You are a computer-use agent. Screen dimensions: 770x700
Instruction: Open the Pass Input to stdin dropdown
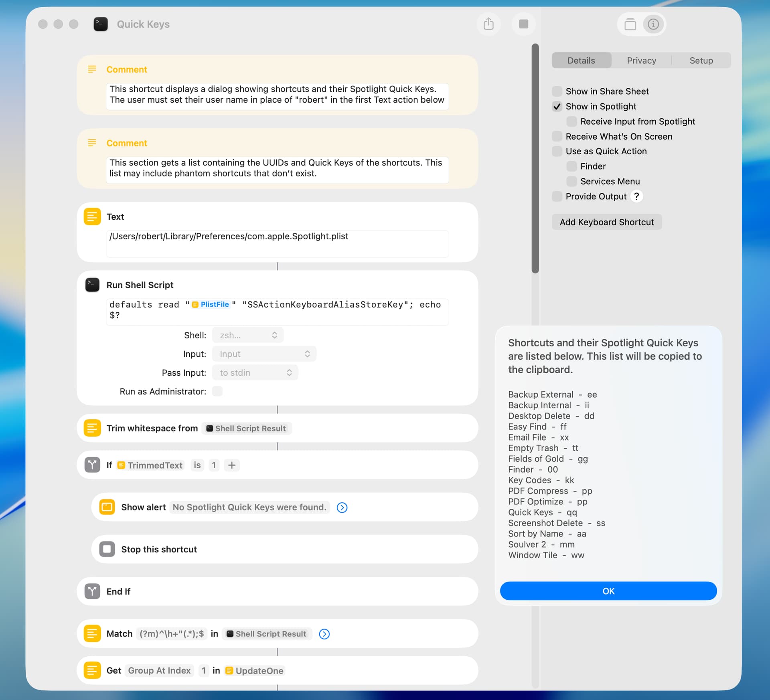coord(255,373)
